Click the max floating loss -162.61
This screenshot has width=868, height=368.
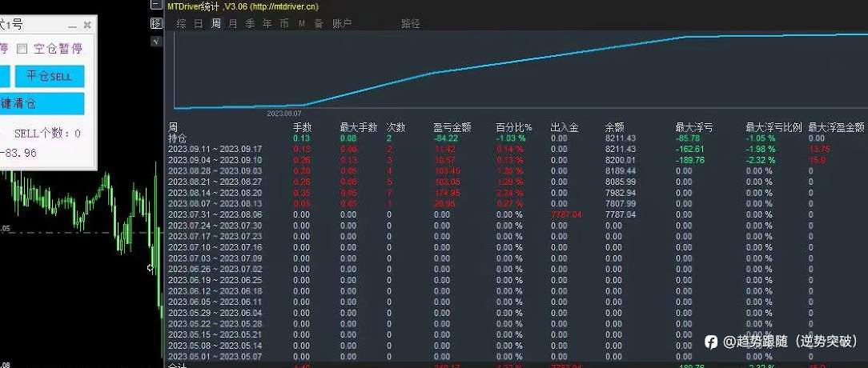click(690, 149)
